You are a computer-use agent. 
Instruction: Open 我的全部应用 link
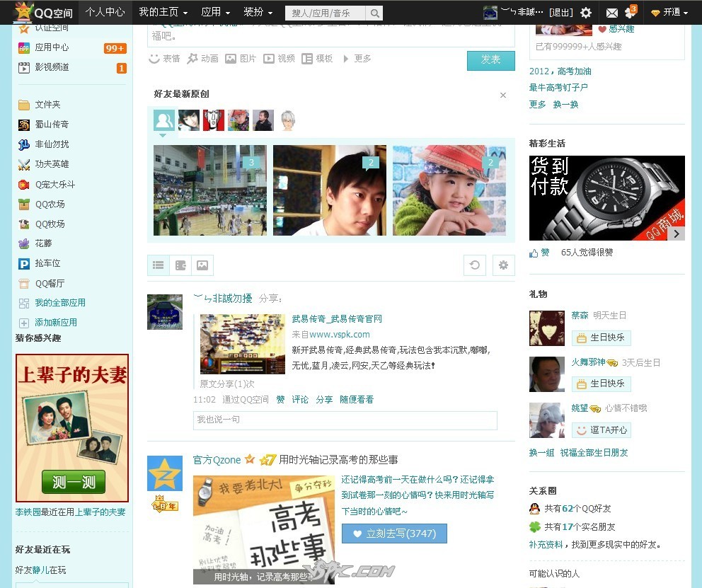(x=60, y=303)
